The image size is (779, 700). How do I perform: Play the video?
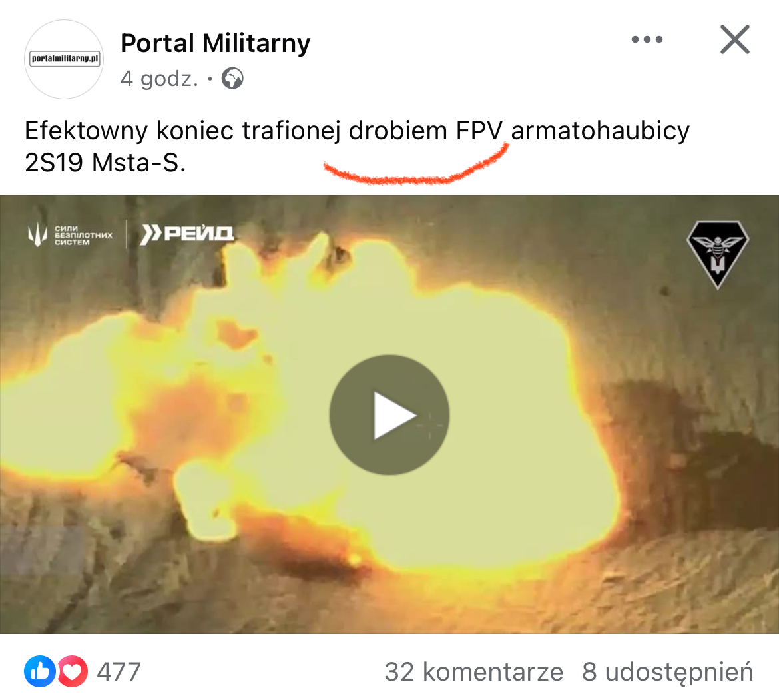pyautogui.click(x=389, y=415)
